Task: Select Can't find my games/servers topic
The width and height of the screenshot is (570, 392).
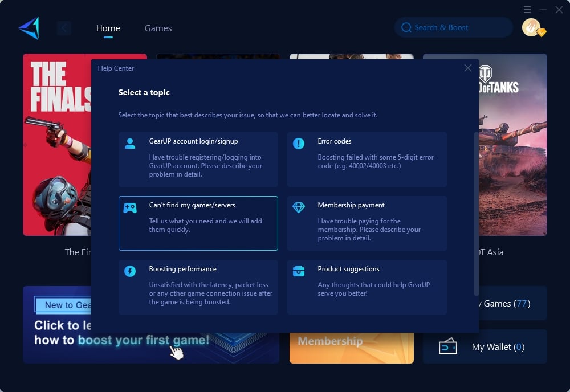Action: click(x=198, y=223)
